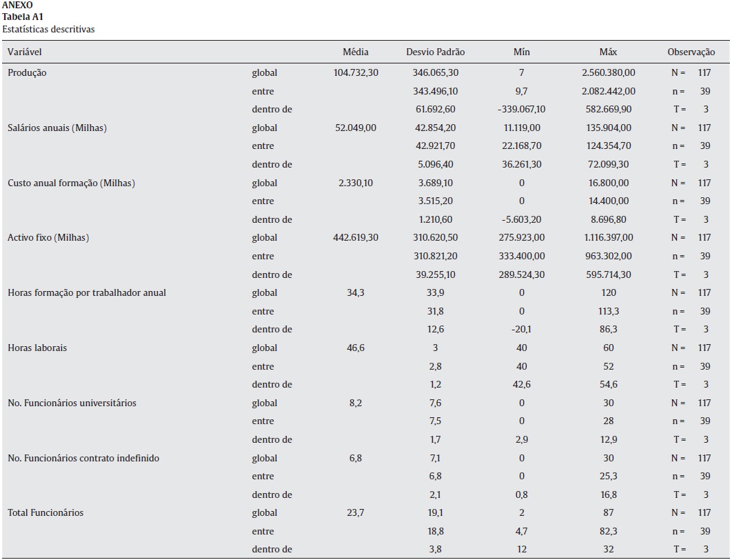Click the Horas laborais row label
730x560 pixels.
[37, 348]
